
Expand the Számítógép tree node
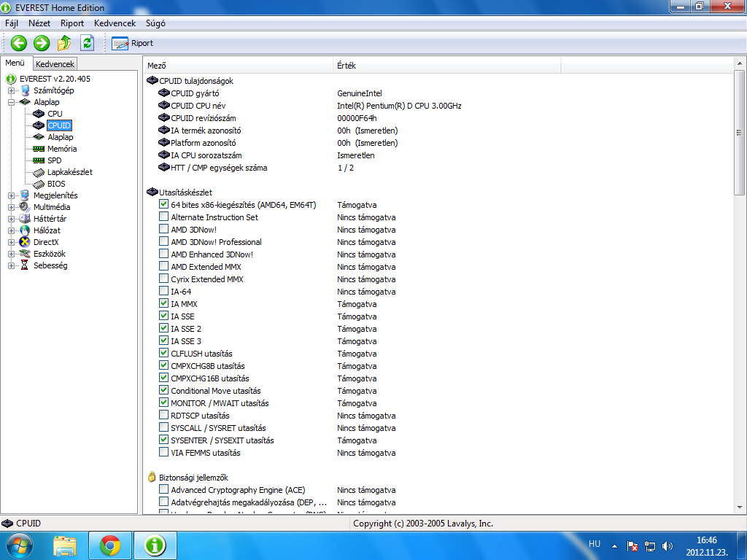point(11,90)
